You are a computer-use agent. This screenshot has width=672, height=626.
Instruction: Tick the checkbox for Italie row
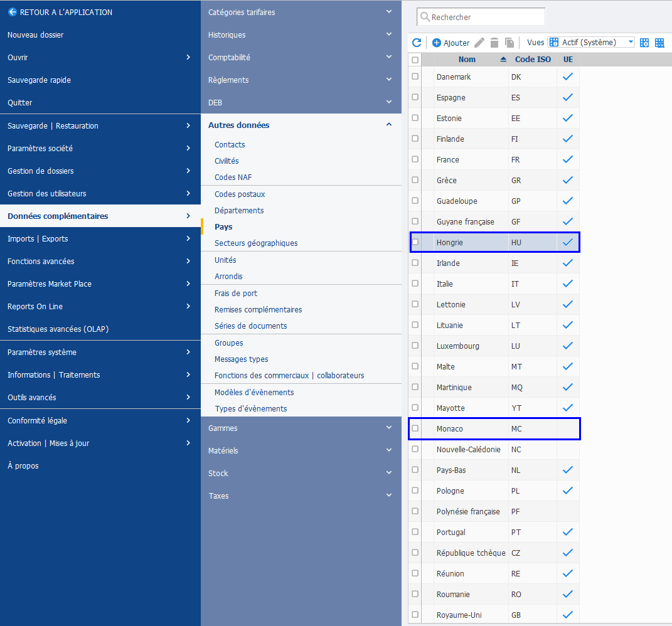tap(415, 284)
